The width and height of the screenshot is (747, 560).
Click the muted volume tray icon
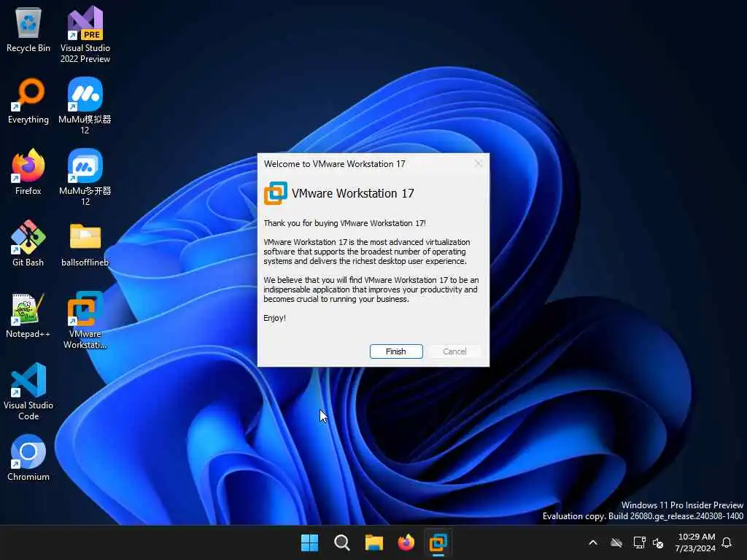pyautogui.click(x=659, y=542)
